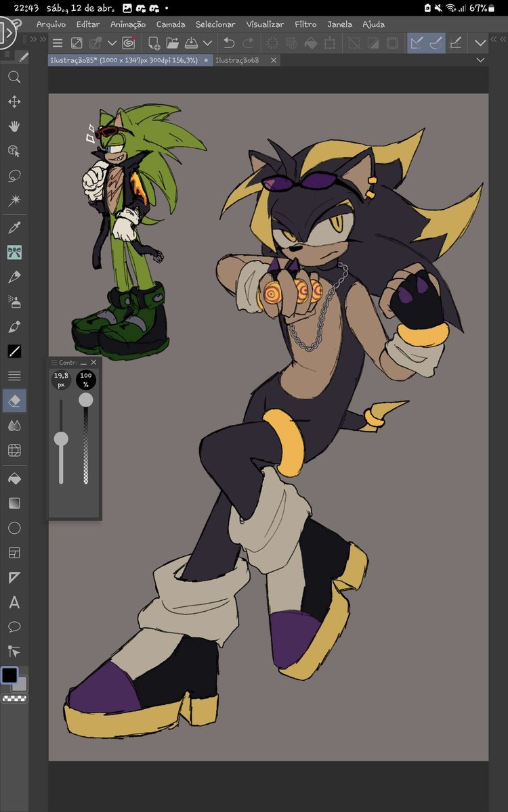
Task: Open the Visualizar menu
Action: (x=265, y=24)
